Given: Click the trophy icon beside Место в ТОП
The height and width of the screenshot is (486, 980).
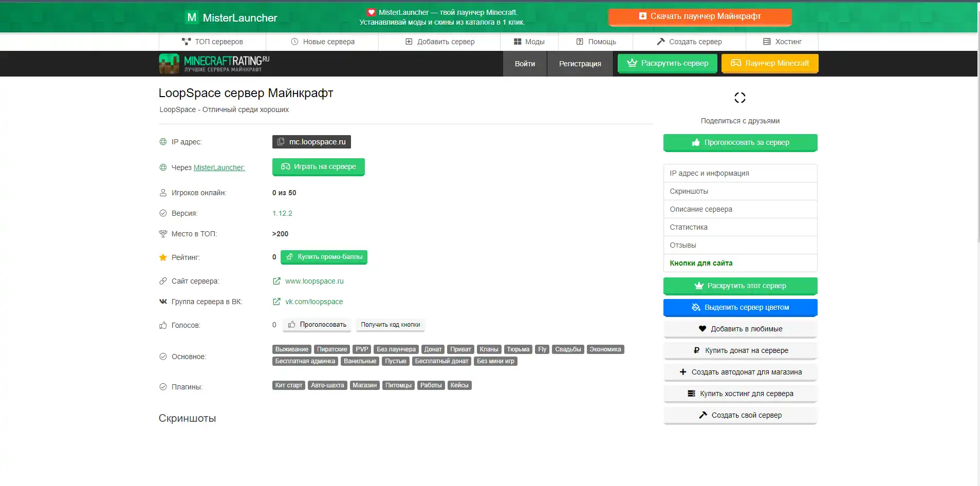Looking at the screenshot, I should pyautogui.click(x=163, y=234).
